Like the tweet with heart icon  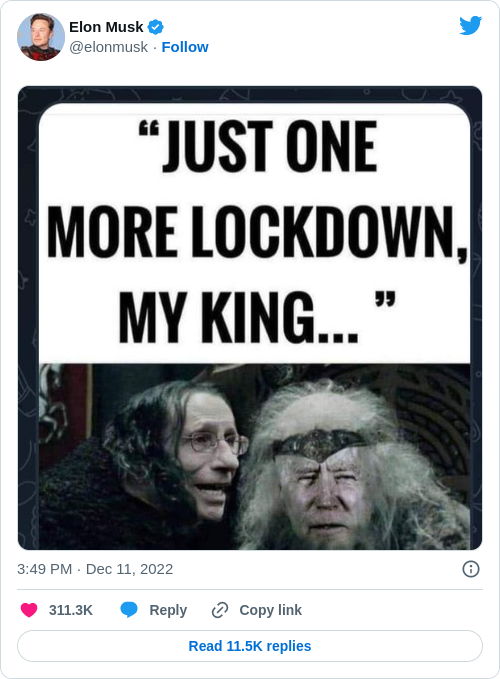point(29,610)
